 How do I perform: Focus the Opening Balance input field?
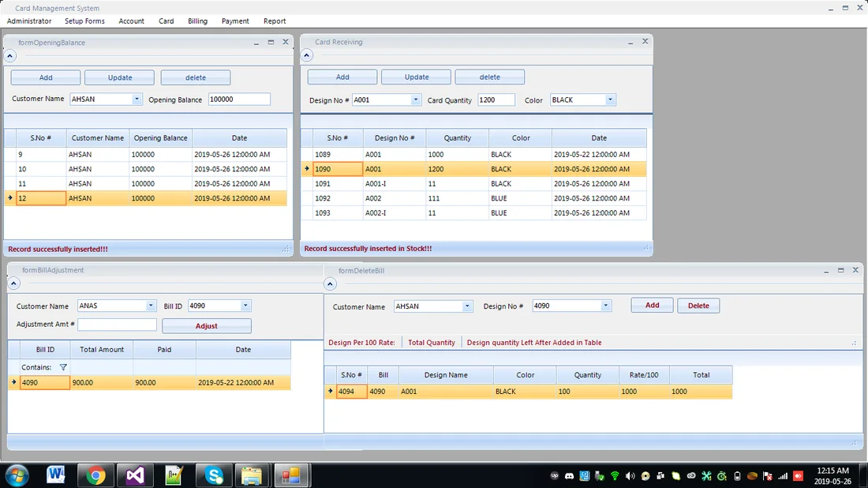pos(239,99)
